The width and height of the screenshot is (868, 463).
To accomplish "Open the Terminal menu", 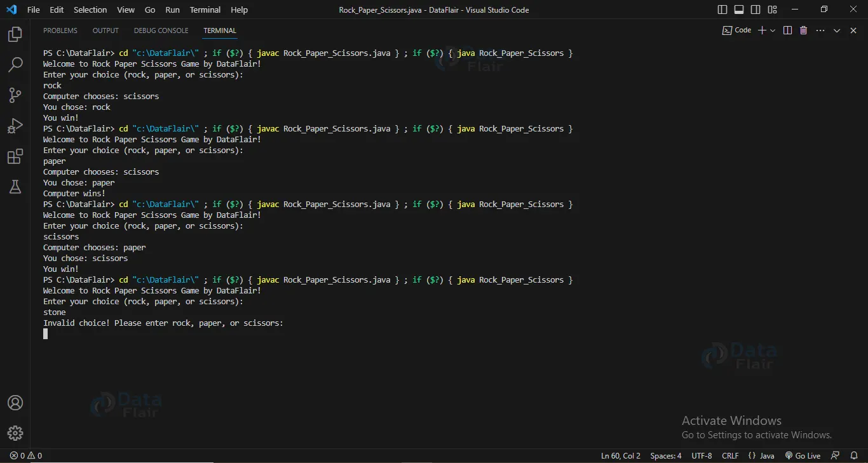I will tap(205, 10).
